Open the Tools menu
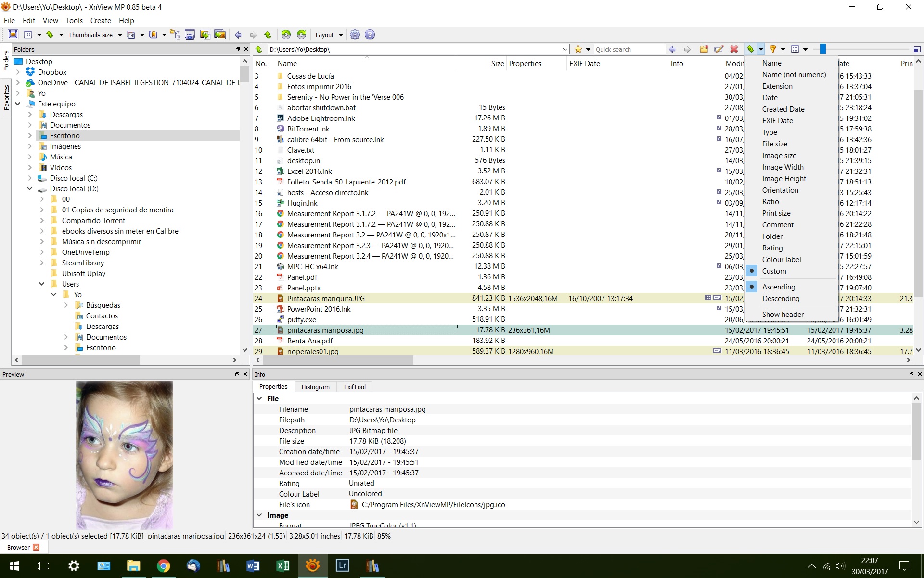 coord(74,21)
